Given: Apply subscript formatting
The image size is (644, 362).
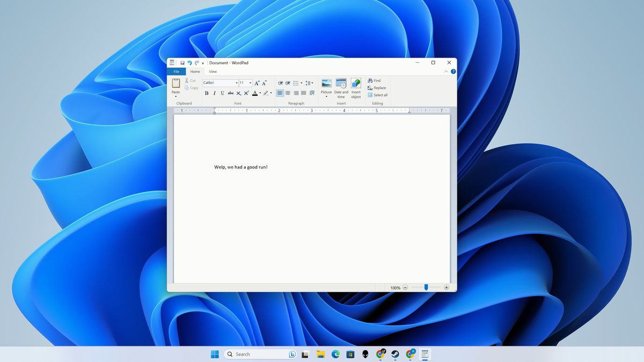Looking at the screenshot, I should tap(238, 93).
